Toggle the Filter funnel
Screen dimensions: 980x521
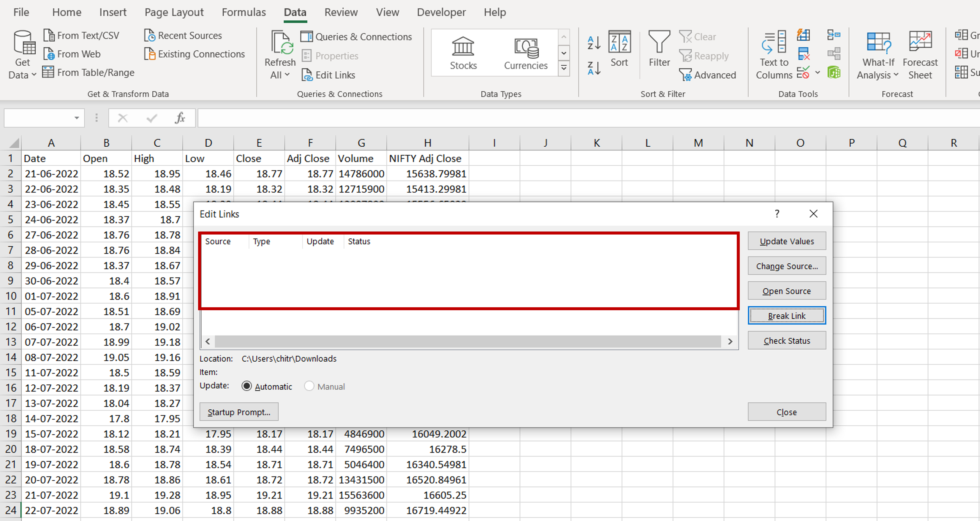(x=659, y=49)
